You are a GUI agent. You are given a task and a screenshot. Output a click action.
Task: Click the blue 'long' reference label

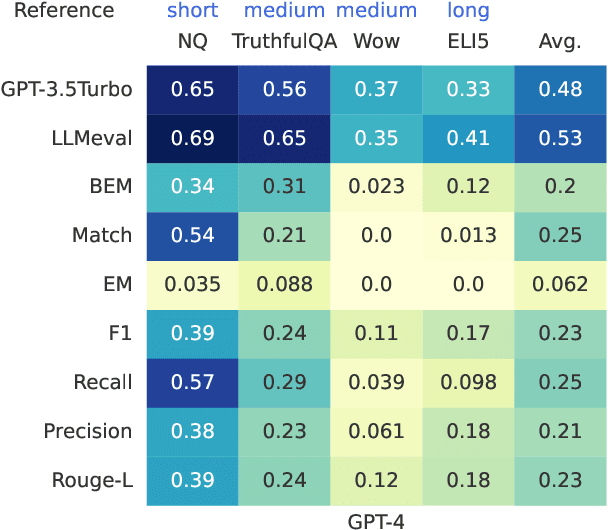pos(468,12)
